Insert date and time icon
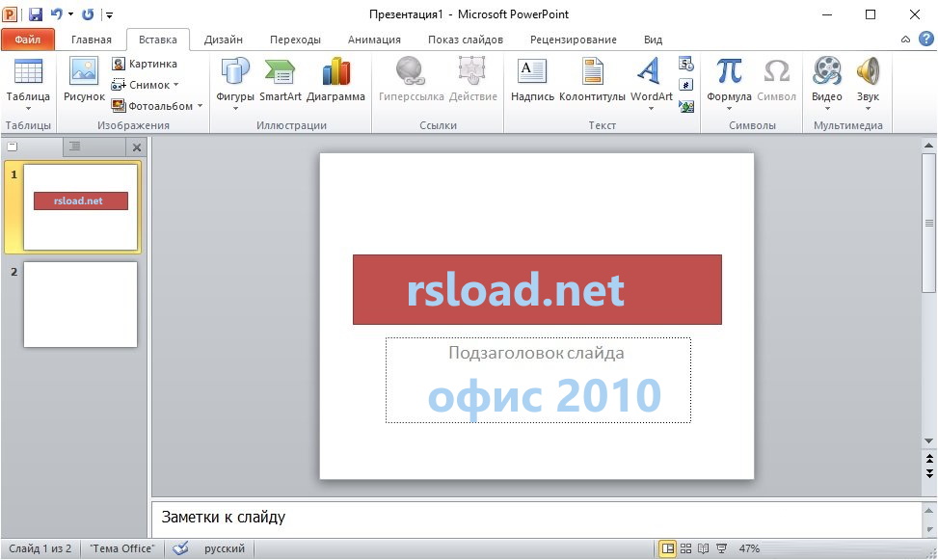Image resolution: width=938 pixels, height=560 pixels. click(686, 64)
